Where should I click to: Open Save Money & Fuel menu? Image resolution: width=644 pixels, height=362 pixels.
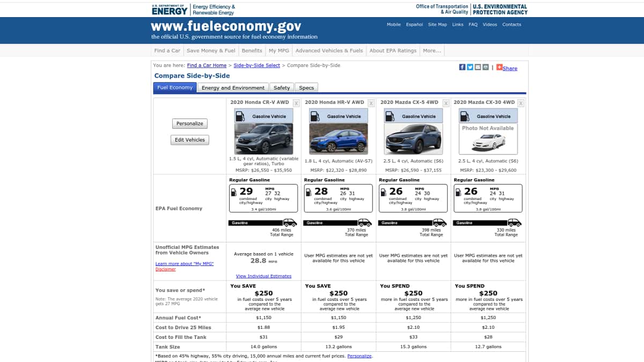(211, 50)
